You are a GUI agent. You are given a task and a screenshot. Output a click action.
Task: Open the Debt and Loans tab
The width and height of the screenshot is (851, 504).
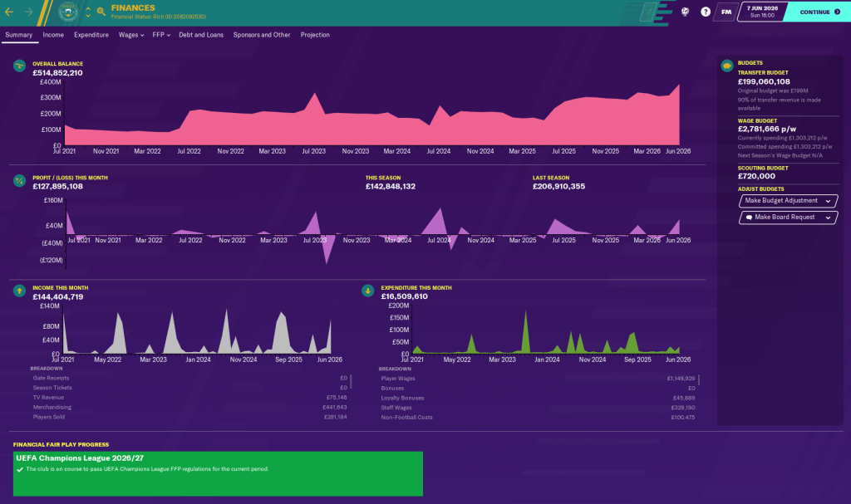click(201, 35)
